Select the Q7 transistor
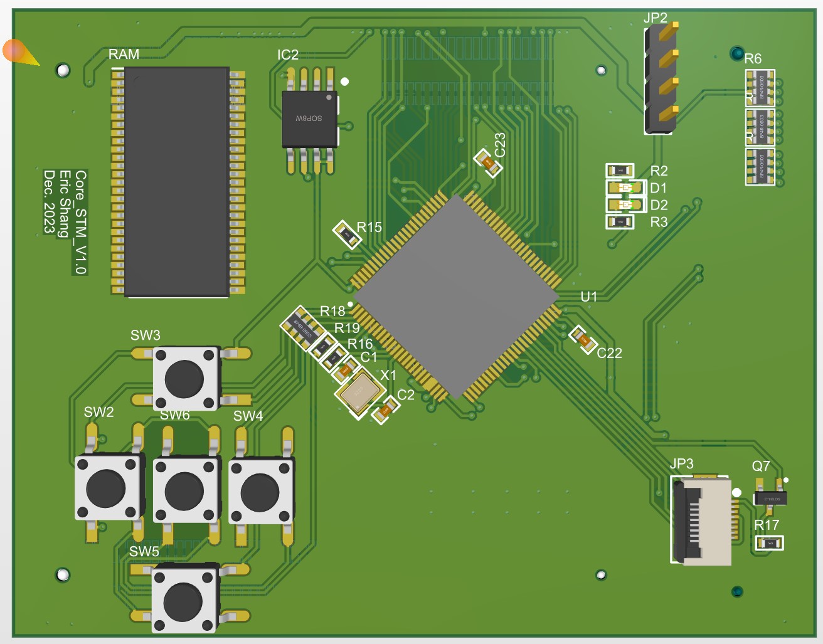 pyautogui.click(x=770, y=497)
